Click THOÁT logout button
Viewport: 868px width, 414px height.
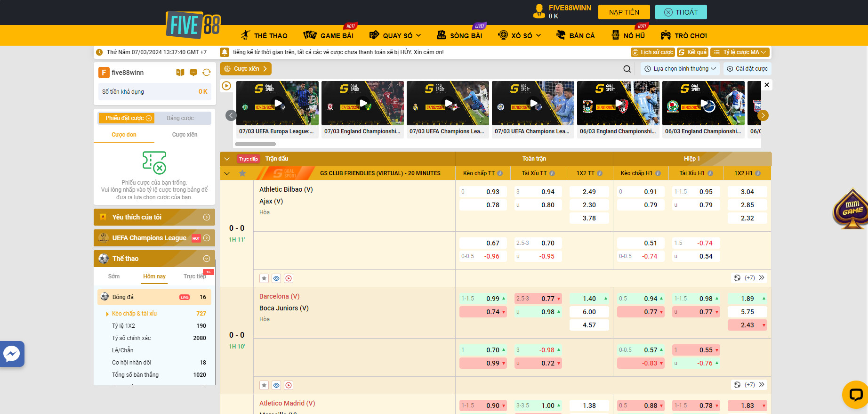tap(681, 12)
